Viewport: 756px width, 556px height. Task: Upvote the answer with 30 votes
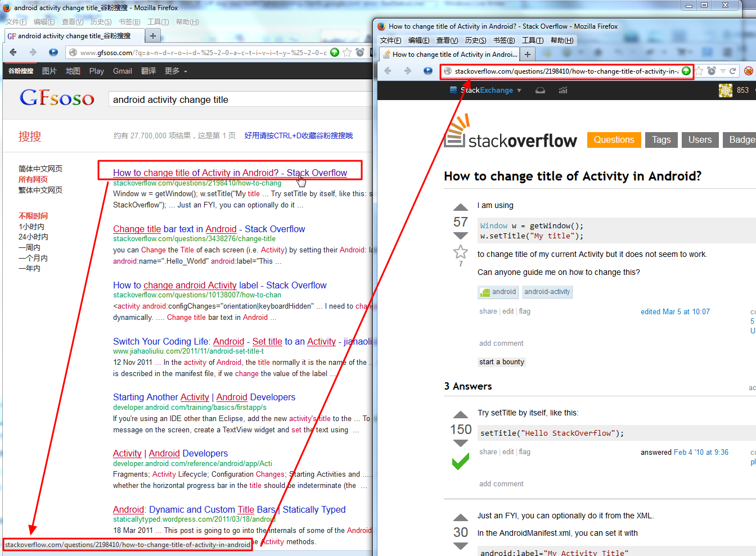pyautogui.click(x=461, y=517)
